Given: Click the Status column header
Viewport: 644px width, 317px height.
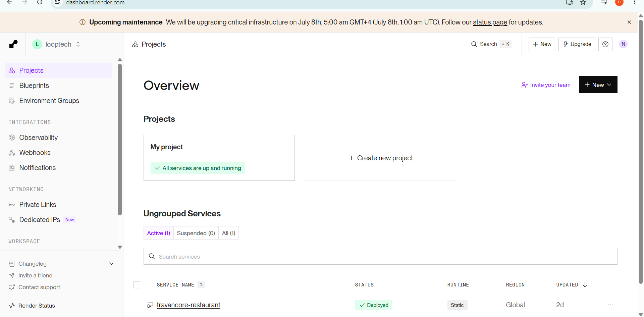Looking at the screenshot, I should (x=364, y=285).
